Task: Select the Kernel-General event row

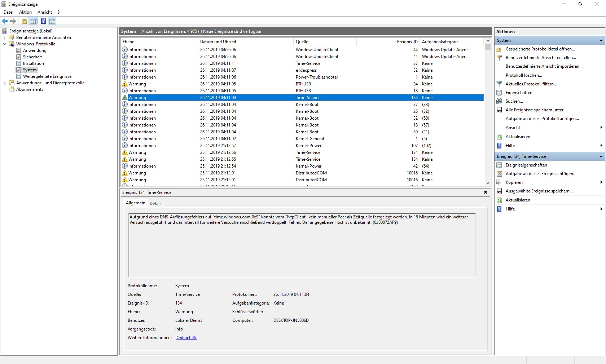Action: [302, 139]
